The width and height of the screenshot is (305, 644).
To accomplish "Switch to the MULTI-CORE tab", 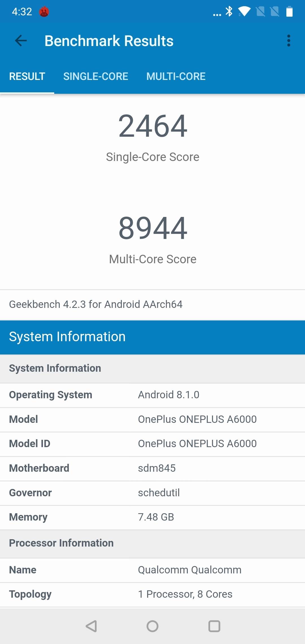I will (176, 76).
